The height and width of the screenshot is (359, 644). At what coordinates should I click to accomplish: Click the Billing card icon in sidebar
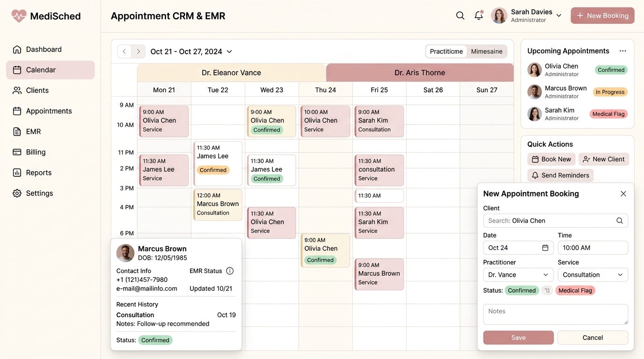(x=17, y=152)
